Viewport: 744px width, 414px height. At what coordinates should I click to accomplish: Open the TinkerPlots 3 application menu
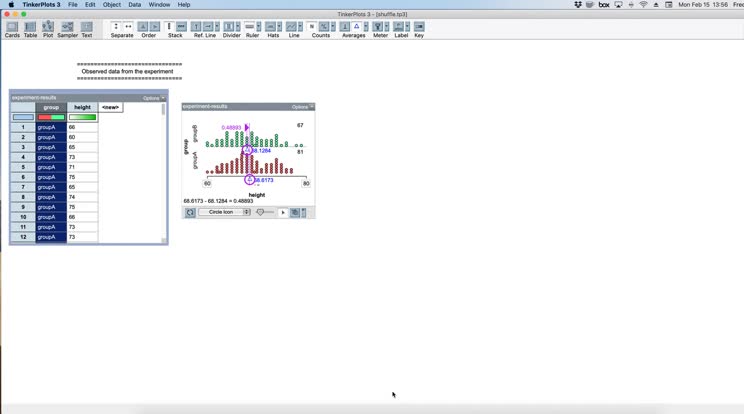[41, 5]
